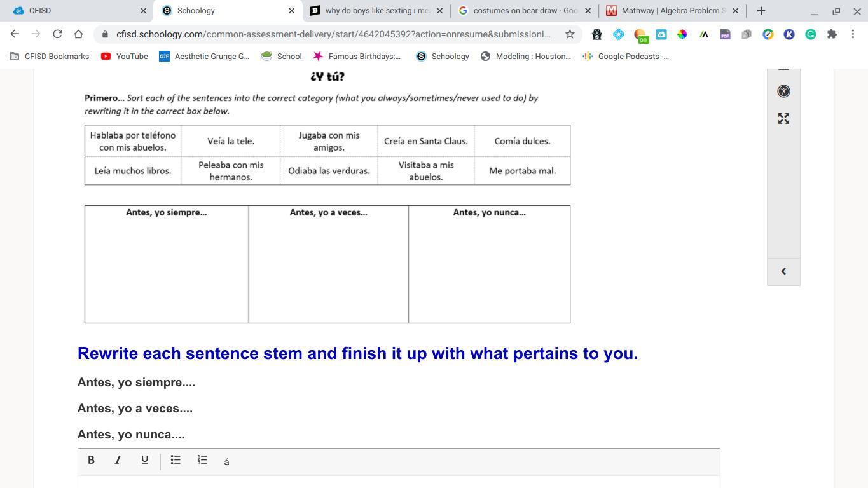Click the 'Antes, yo a veces...' answer box

coord(328,264)
